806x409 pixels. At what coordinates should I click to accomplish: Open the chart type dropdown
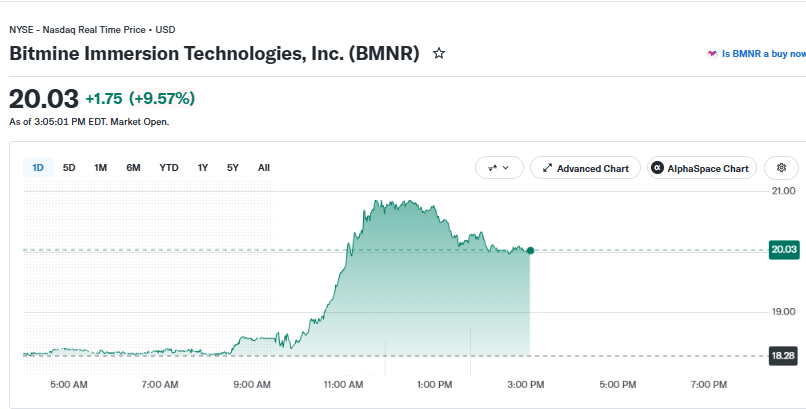tap(499, 168)
